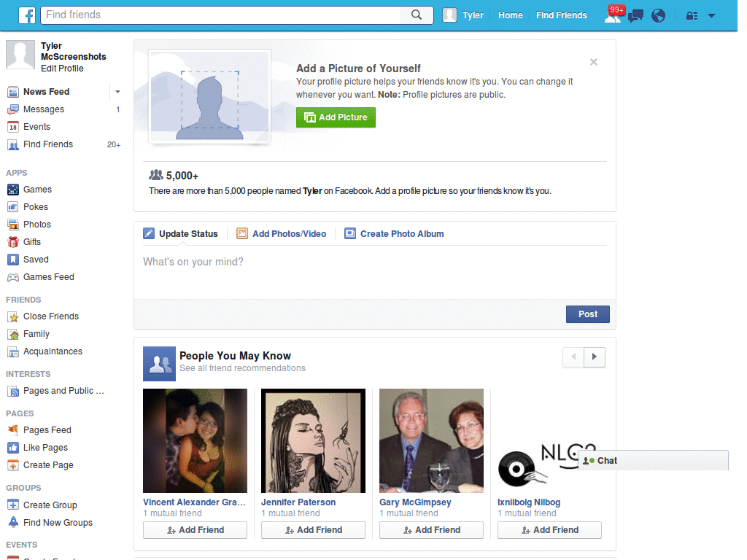The width and height of the screenshot is (747, 560).
Task: Open Jennifer Paterson's profile photo
Action: click(313, 441)
